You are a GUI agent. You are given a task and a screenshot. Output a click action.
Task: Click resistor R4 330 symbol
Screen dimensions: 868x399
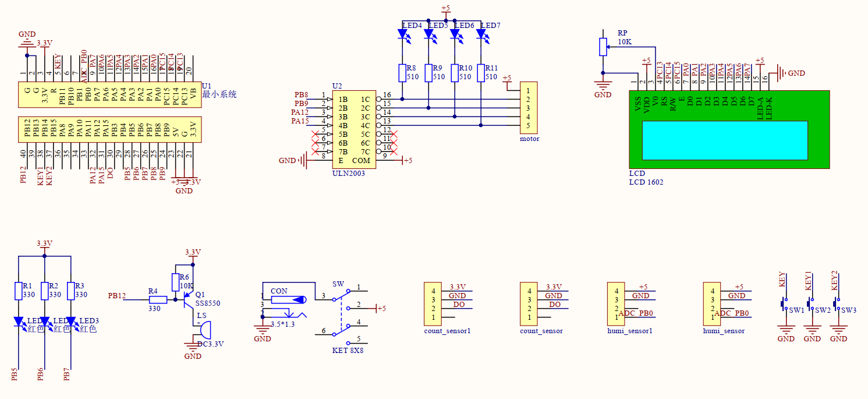point(158,299)
